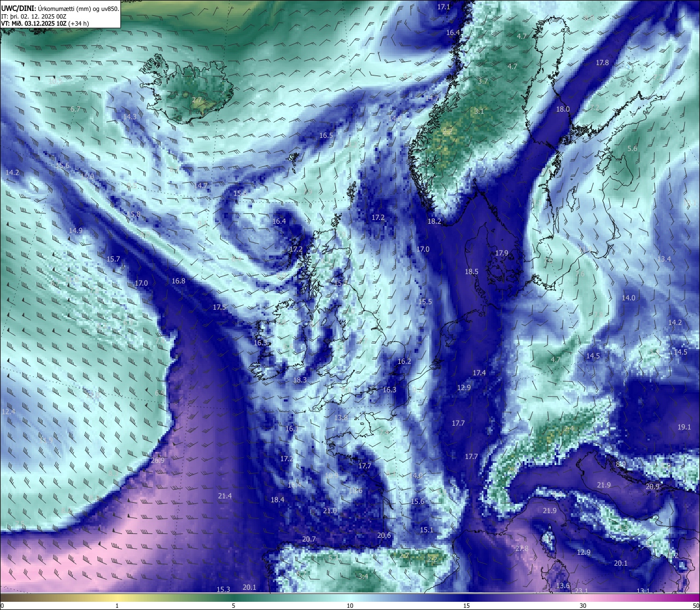Click the 15.7 value on the Atlantic front

point(113,259)
